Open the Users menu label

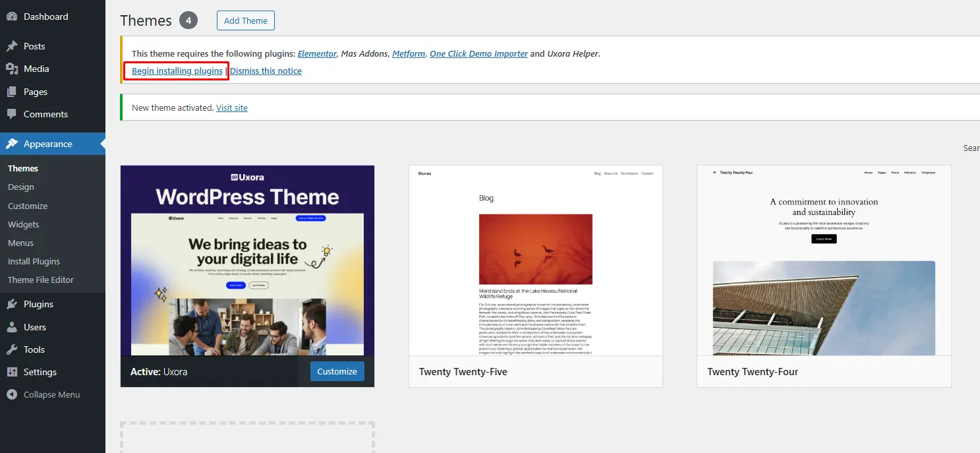pyautogui.click(x=35, y=327)
